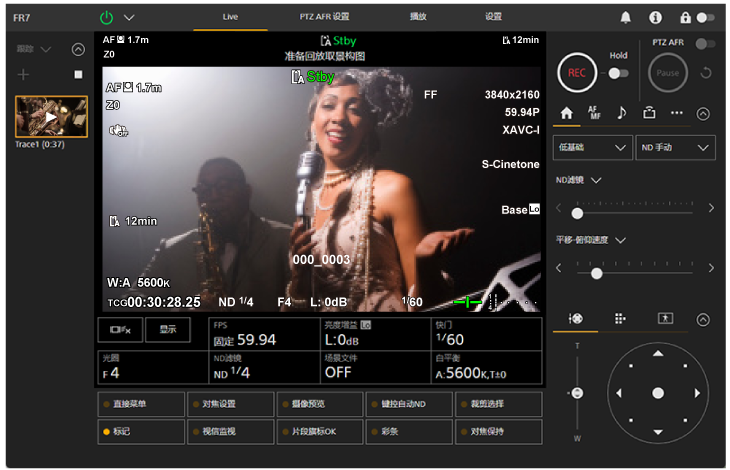The height and width of the screenshot is (470, 730).
Task: Select the preset grid dots icon
Action: (x=620, y=318)
